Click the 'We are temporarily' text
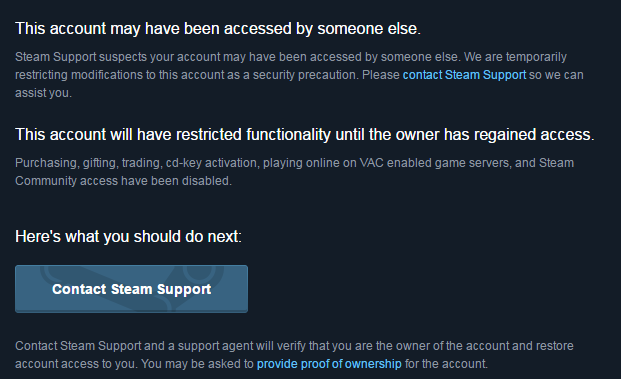This screenshot has width=621, height=379. click(515, 57)
